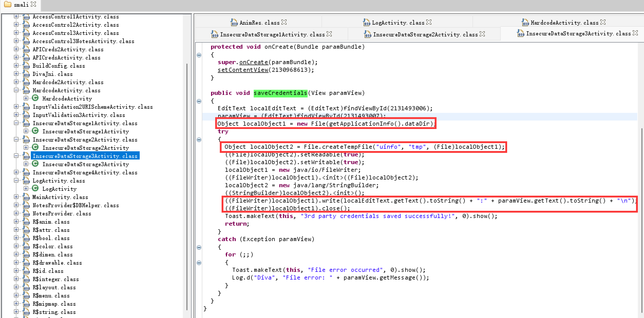Click the AccessControl3NotesActivity.class file icon
The image size is (644, 318).
(x=26, y=41)
